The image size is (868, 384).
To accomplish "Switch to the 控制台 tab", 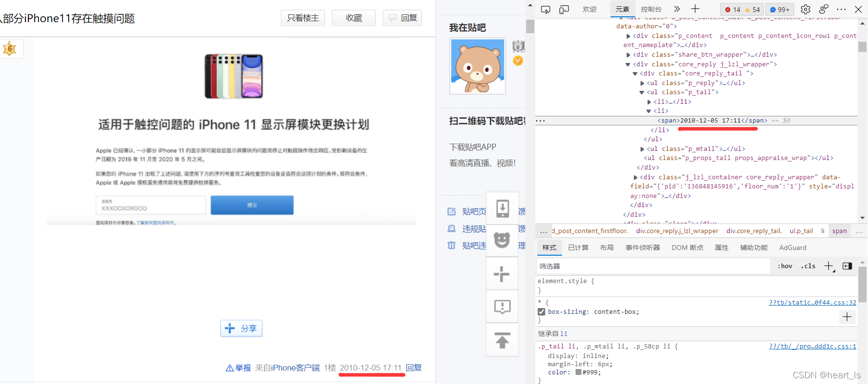I will (x=651, y=9).
